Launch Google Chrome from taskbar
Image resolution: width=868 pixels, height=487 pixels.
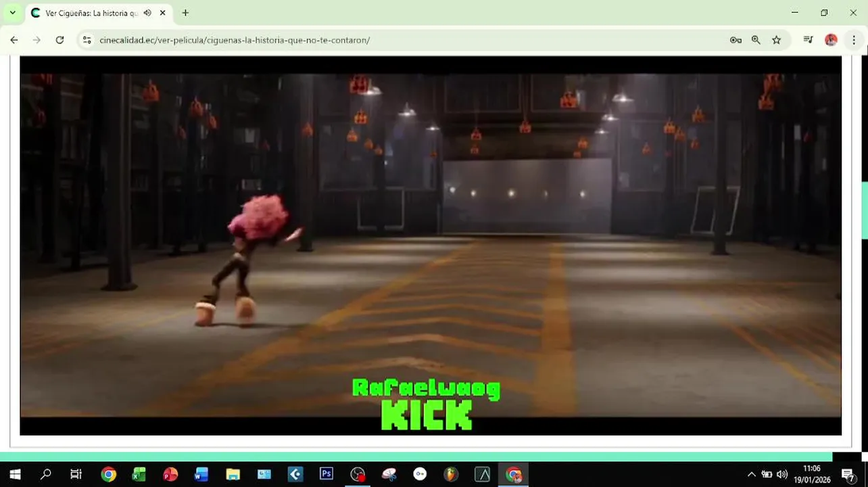[108, 474]
